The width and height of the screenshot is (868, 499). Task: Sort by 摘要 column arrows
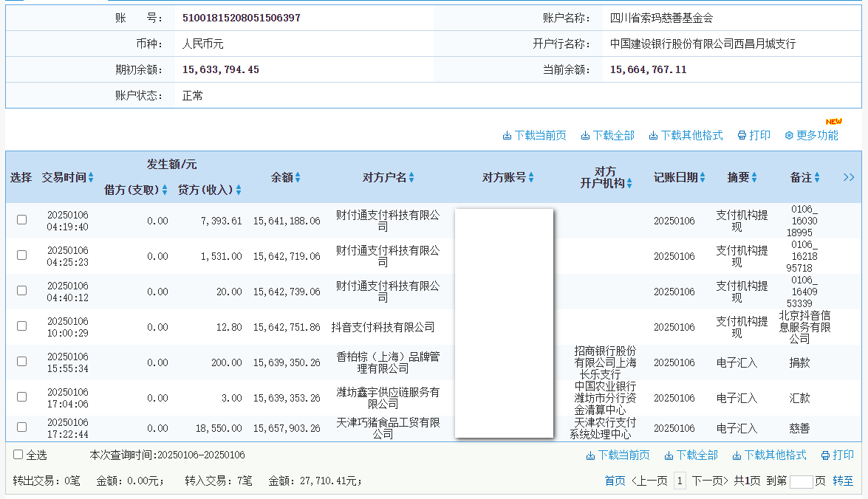pos(755,178)
